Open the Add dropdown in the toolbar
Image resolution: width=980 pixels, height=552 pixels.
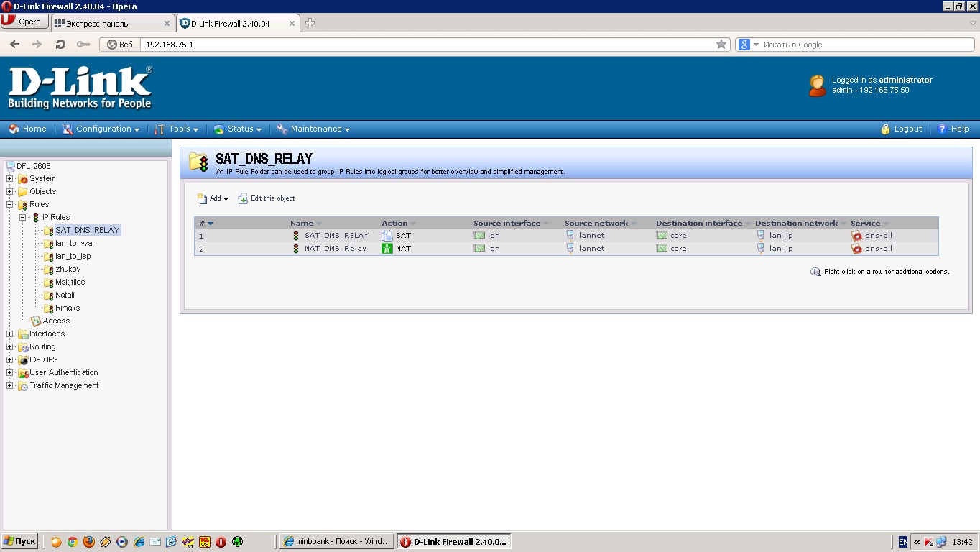(x=213, y=198)
